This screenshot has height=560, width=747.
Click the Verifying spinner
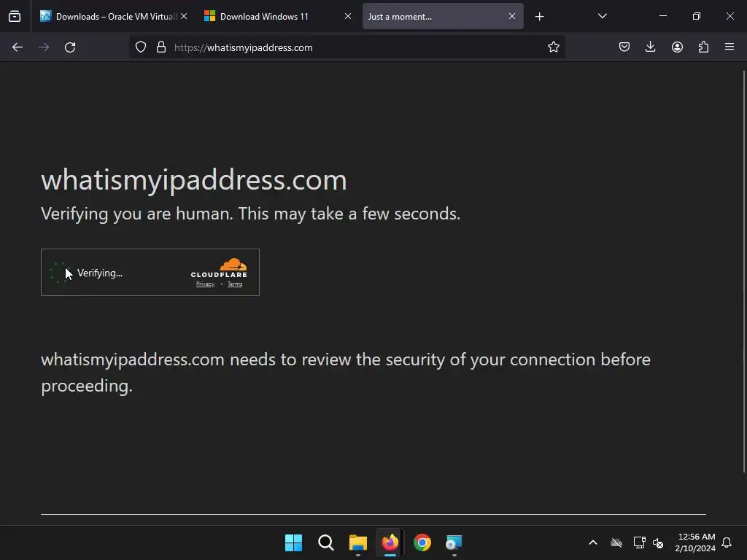[x=60, y=273]
